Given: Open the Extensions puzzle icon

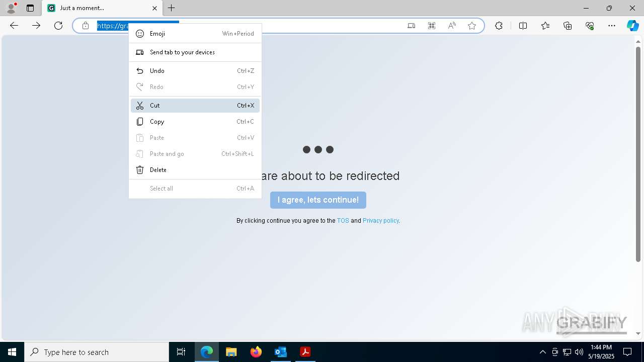Looking at the screenshot, I should [x=499, y=26].
